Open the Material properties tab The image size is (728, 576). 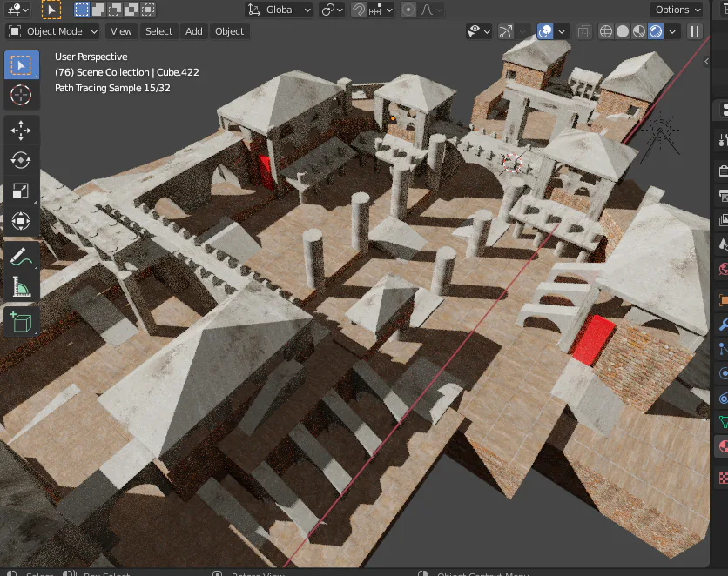coord(723,446)
